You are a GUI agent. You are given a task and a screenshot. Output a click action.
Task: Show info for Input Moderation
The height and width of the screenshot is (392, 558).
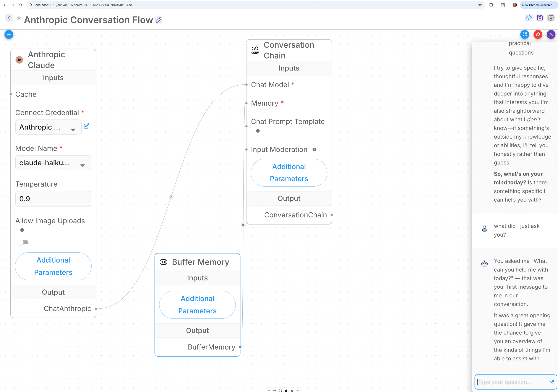tap(314, 149)
